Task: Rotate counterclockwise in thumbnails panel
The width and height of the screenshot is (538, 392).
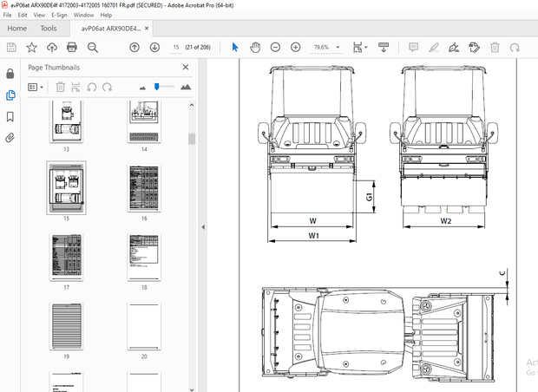Action: pos(92,87)
